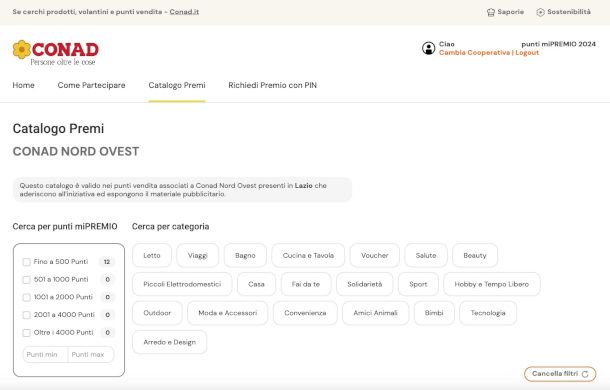This screenshot has width=610, height=390.
Task: Click the Conad logo
Action: tap(56, 53)
